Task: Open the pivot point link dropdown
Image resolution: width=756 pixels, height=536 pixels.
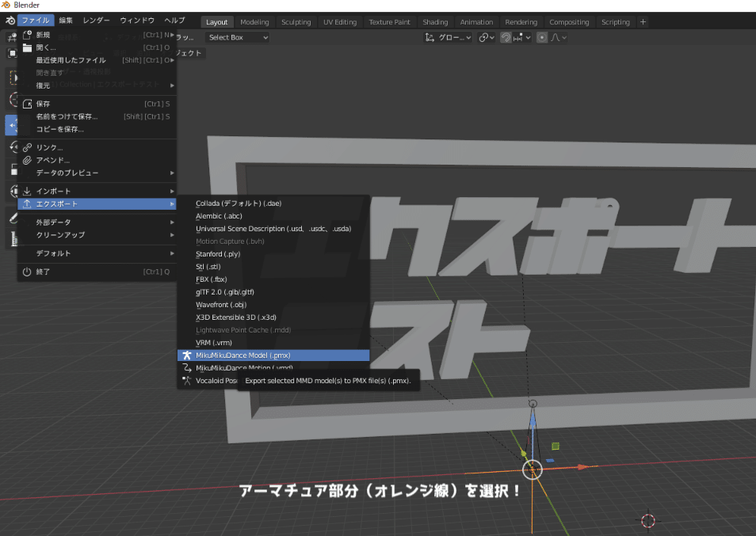Action: coord(486,37)
